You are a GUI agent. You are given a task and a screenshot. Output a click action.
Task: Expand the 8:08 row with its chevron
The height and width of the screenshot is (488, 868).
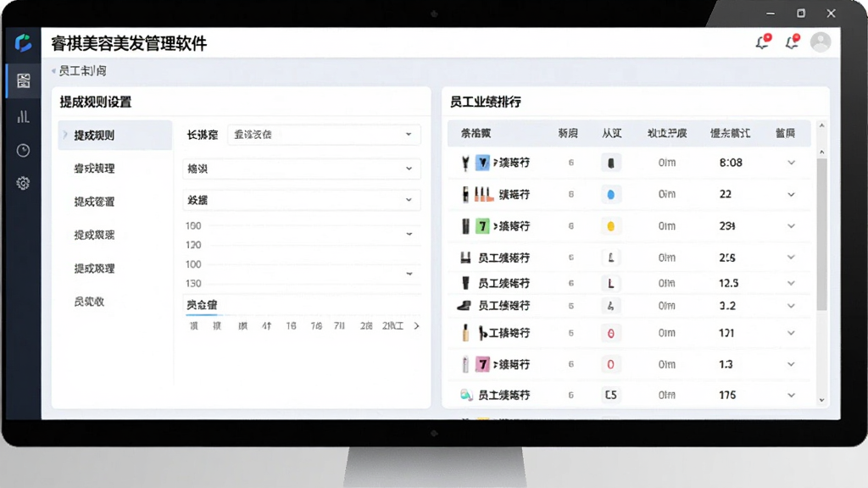[791, 163]
